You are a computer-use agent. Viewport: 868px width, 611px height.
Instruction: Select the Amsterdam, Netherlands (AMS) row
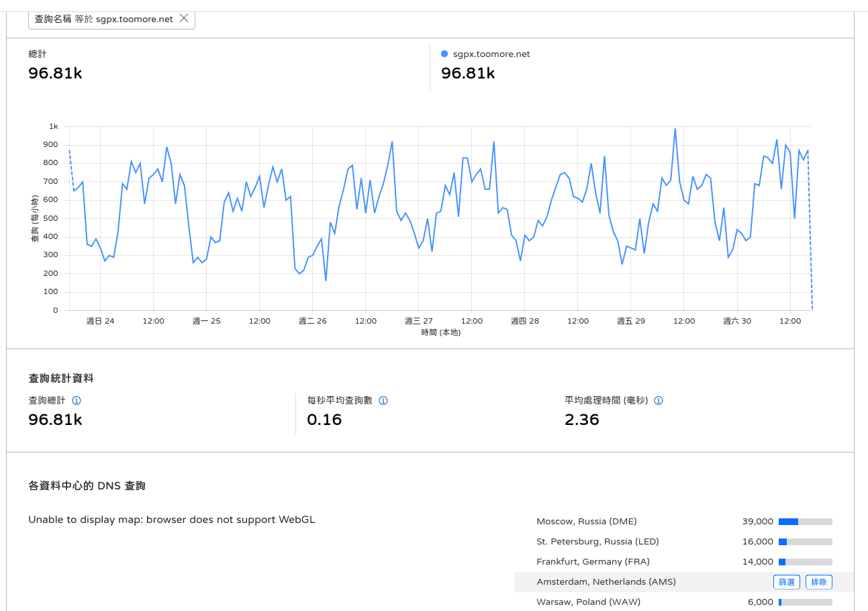(x=684, y=582)
